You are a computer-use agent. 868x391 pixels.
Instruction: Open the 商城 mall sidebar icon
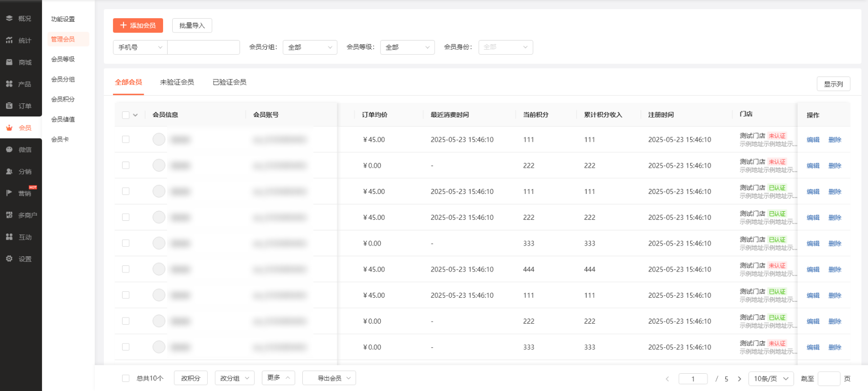pos(9,62)
